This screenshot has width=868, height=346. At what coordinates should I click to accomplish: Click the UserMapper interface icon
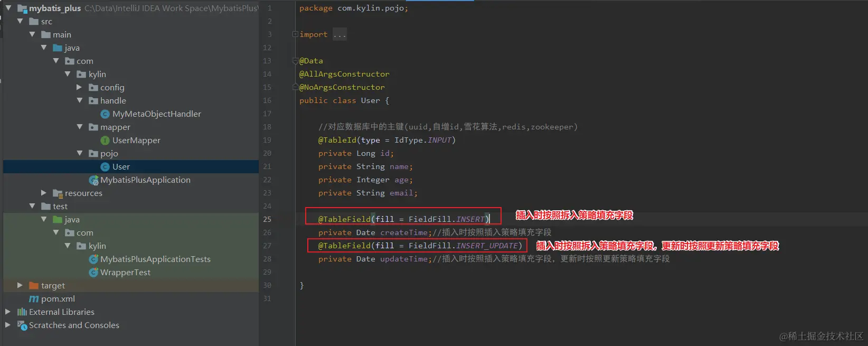click(105, 140)
